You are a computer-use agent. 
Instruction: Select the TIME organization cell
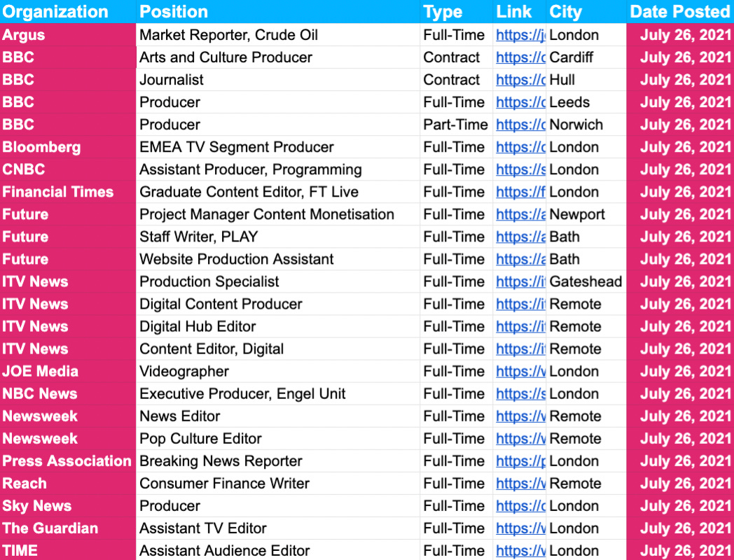pos(68,551)
